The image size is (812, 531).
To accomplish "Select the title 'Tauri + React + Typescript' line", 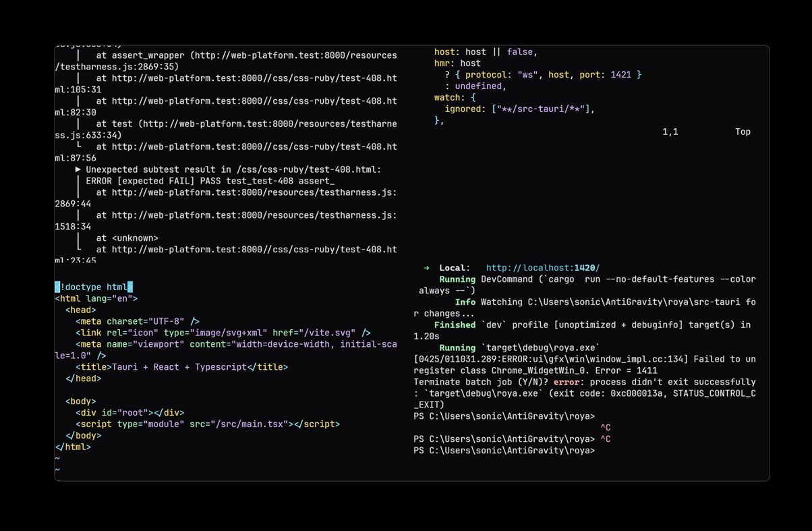I will 181,367.
